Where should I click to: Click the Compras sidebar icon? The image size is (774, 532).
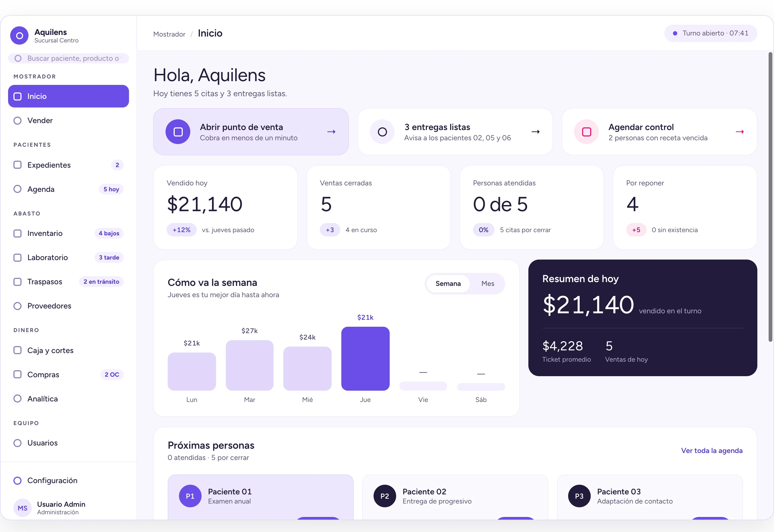(17, 374)
